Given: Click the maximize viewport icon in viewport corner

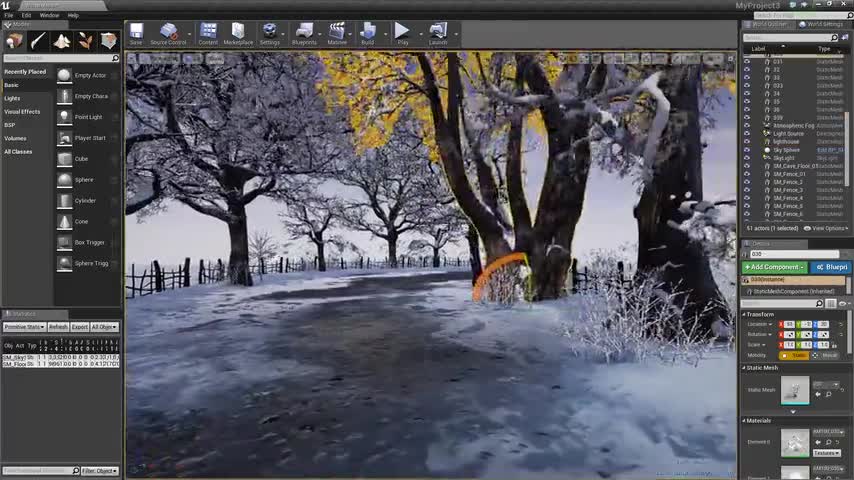Looking at the screenshot, I should pyautogui.click(x=730, y=58).
